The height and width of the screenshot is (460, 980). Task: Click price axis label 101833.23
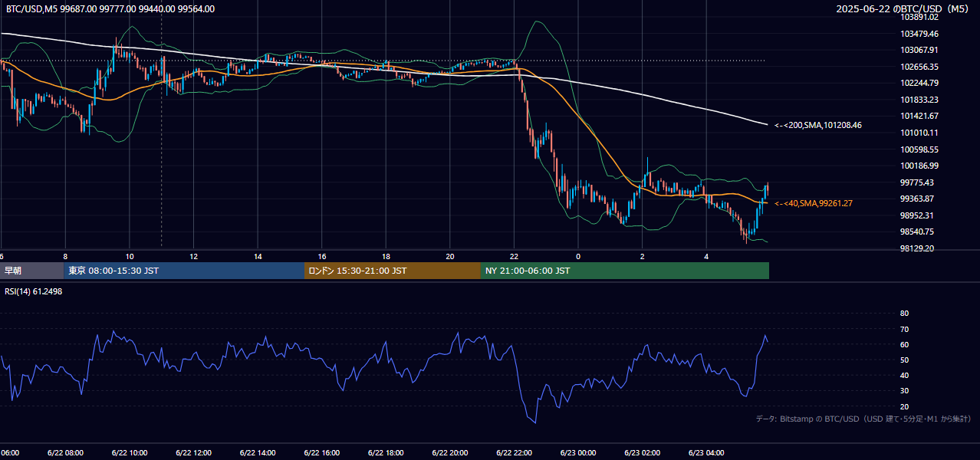(x=919, y=100)
